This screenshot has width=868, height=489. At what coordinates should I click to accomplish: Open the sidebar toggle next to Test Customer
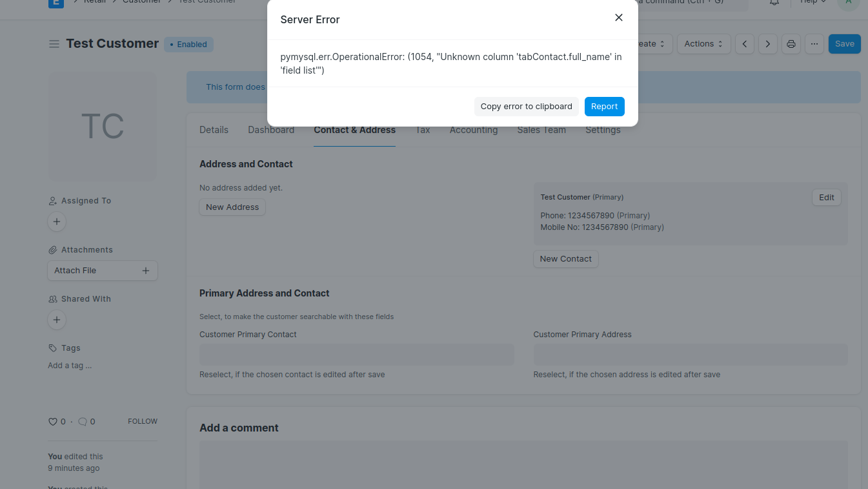point(55,43)
